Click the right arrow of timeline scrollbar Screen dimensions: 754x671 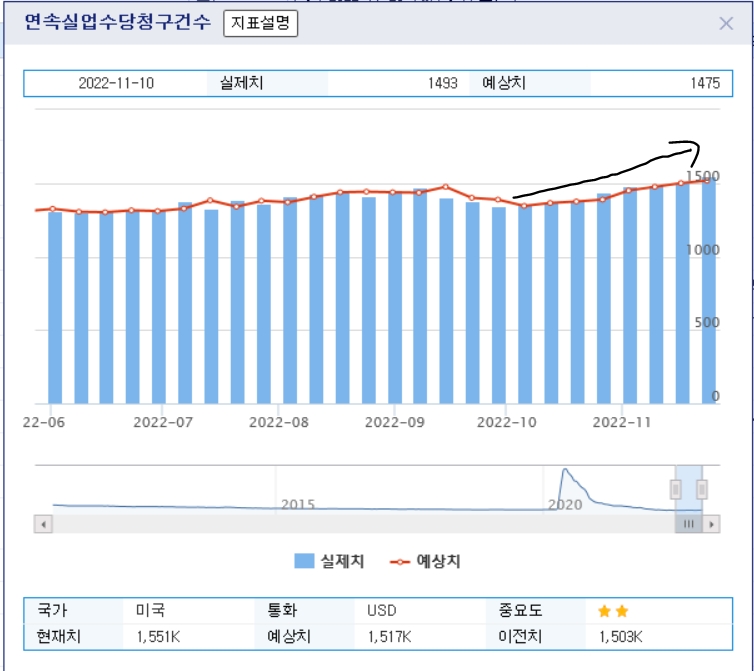[x=711, y=524]
